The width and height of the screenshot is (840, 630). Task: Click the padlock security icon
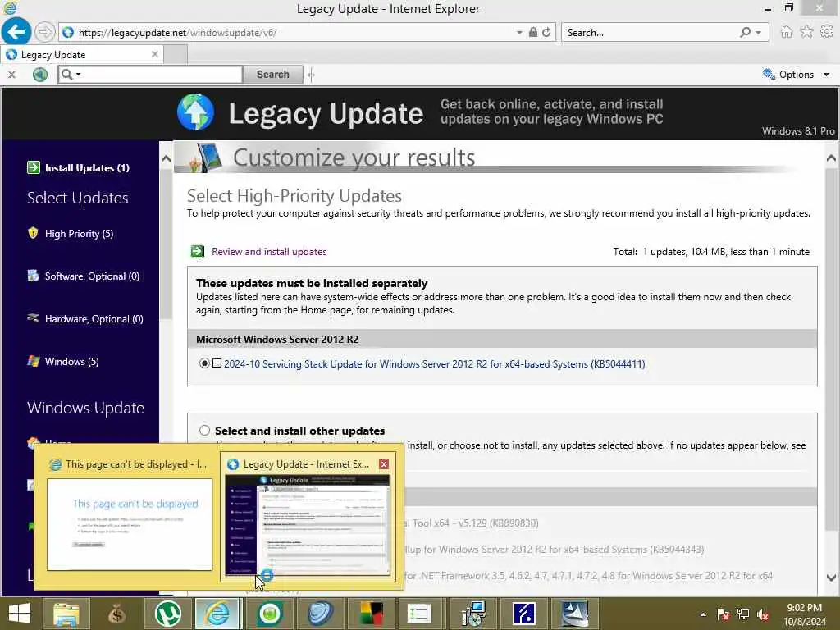pyautogui.click(x=532, y=32)
